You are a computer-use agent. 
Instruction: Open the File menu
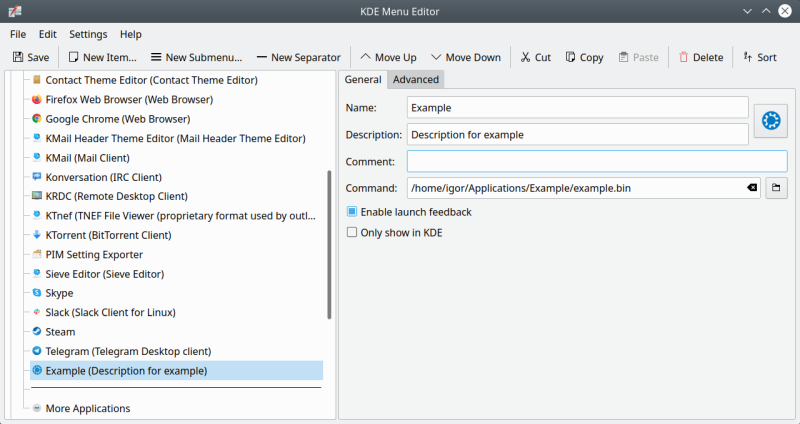pos(18,34)
